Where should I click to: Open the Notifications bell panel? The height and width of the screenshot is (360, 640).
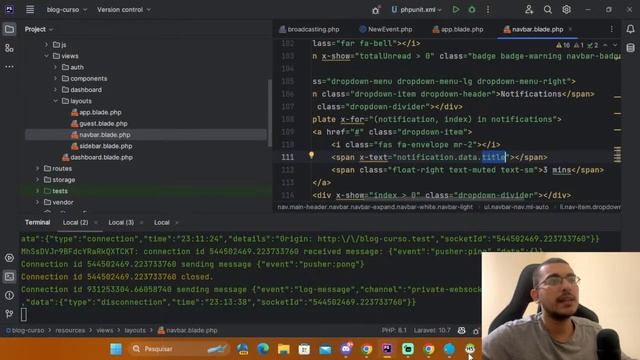[630, 29]
